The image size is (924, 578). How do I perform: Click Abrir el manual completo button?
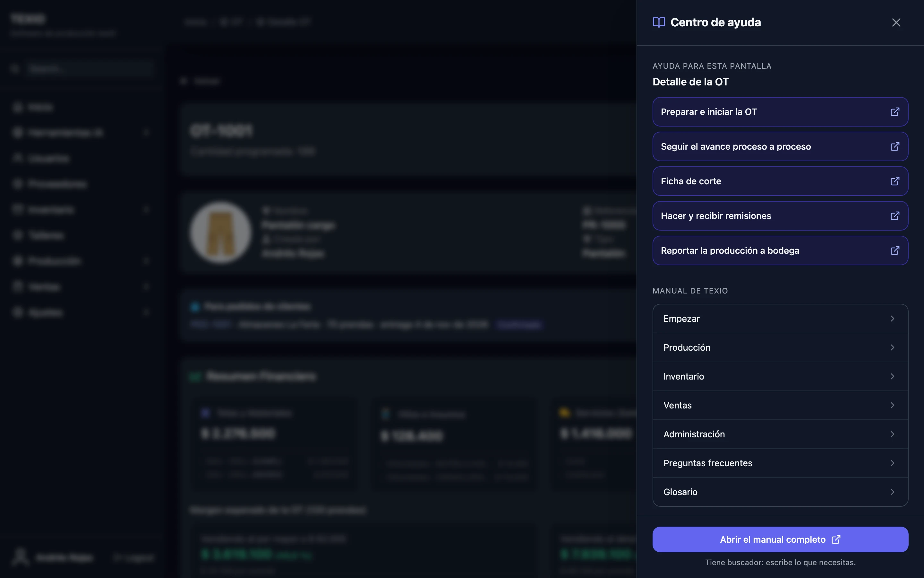[x=780, y=539]
